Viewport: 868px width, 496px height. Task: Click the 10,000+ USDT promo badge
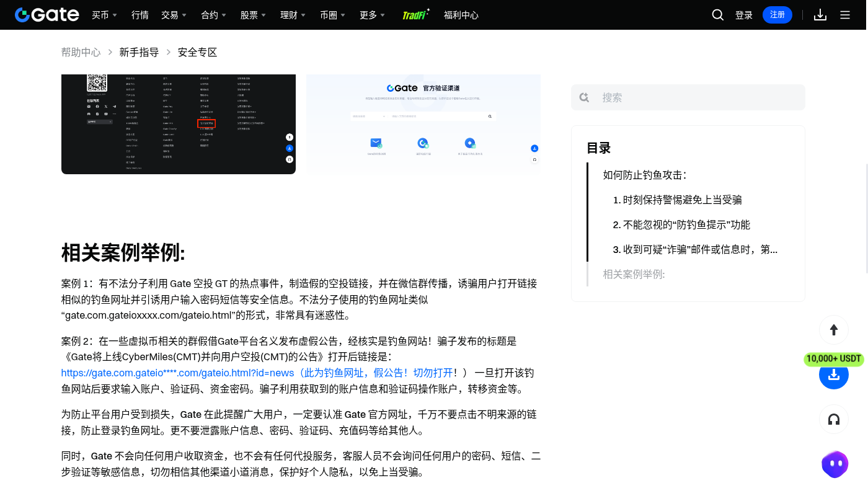(835, 359)
